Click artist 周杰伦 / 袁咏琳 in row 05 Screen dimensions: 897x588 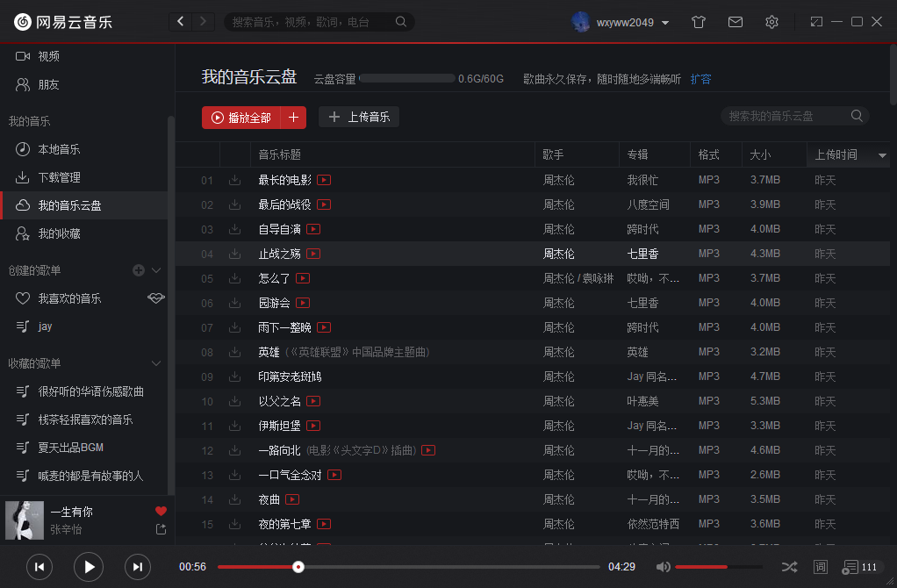(578, 278)
